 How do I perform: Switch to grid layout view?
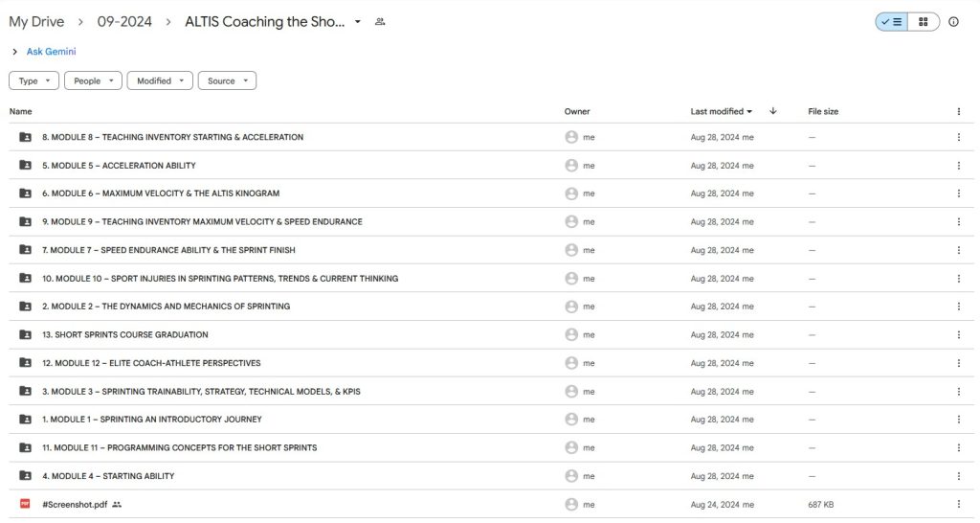pos(924,22)
